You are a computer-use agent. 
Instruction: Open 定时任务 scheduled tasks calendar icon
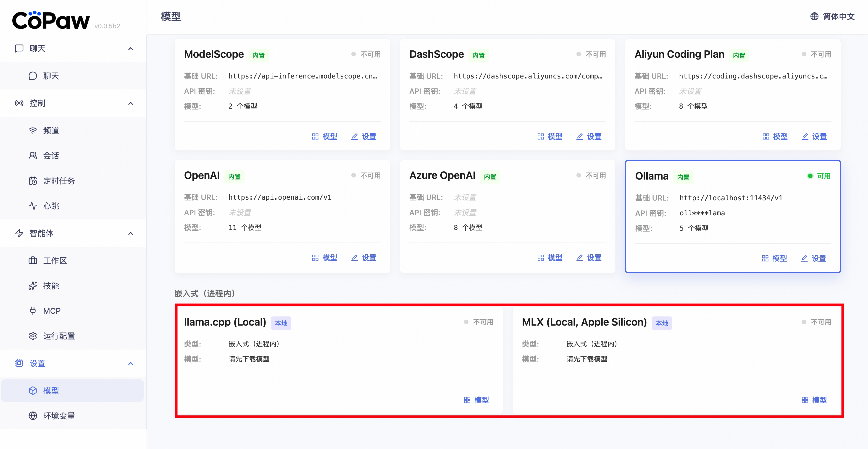(x=33, y=181)
